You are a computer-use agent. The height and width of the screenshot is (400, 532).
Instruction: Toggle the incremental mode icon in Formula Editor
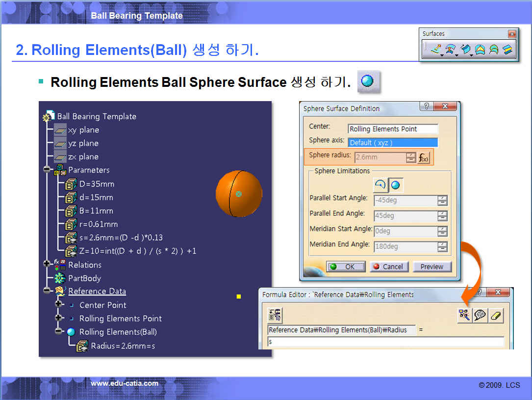[275, 316]
